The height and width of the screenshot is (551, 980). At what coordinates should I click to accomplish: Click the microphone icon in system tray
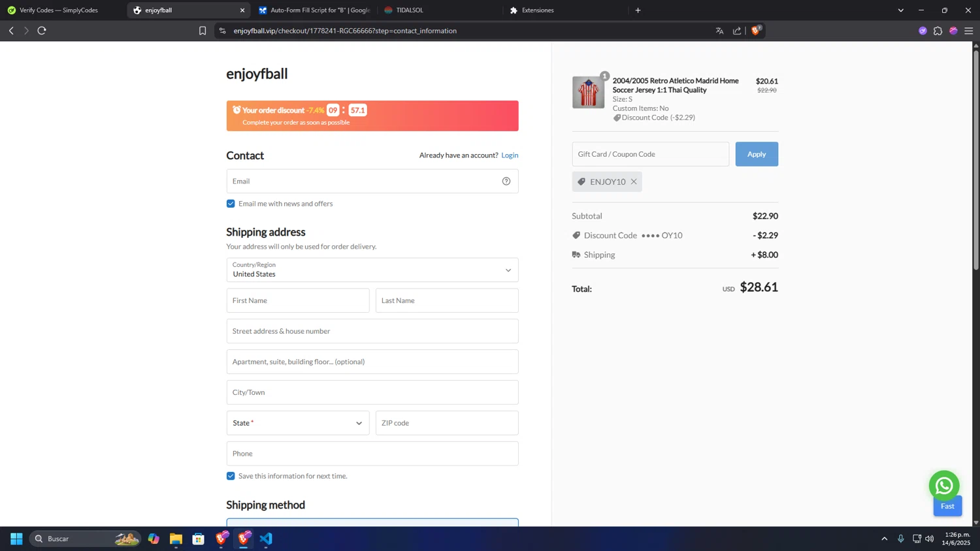point(901,539)
